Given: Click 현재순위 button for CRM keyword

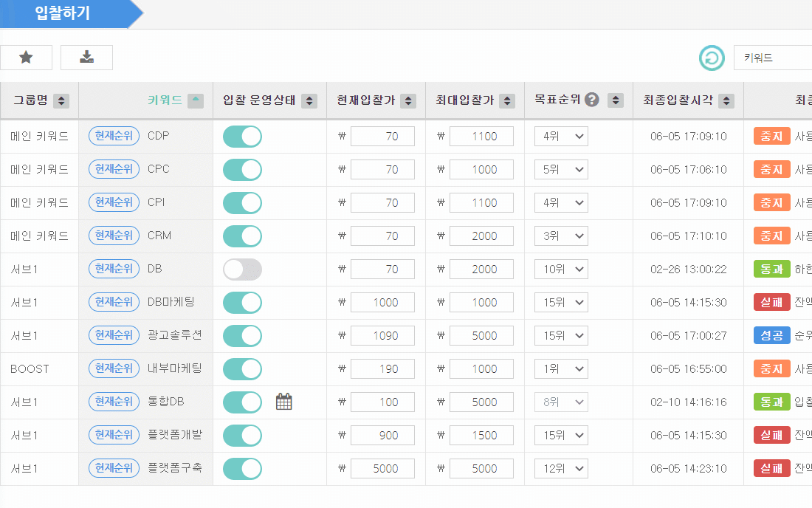Looking at the screenshot, I should tap(114, 236).
